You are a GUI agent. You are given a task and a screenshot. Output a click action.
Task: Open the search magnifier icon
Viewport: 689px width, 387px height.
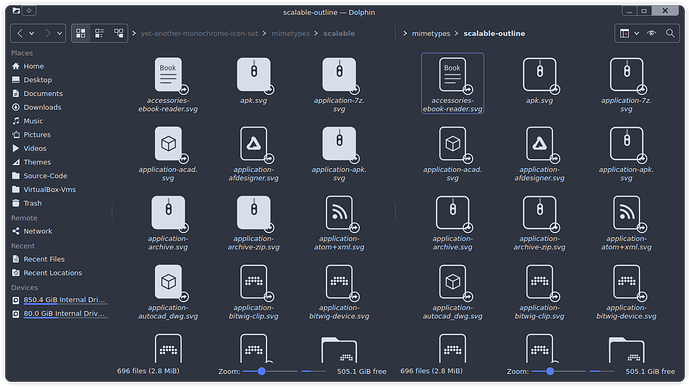pos(670,33)
